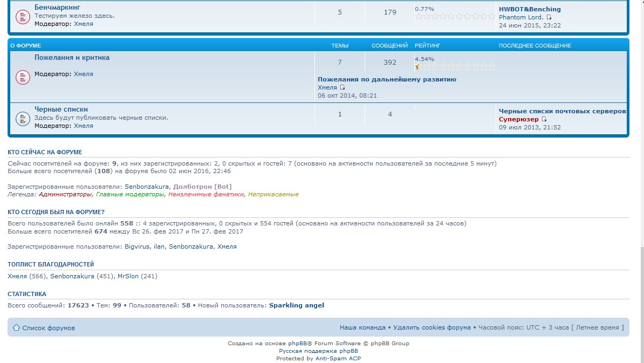Open the Бенчмаркинг forum
Screen dimensions: 644x363
point(58,8)
